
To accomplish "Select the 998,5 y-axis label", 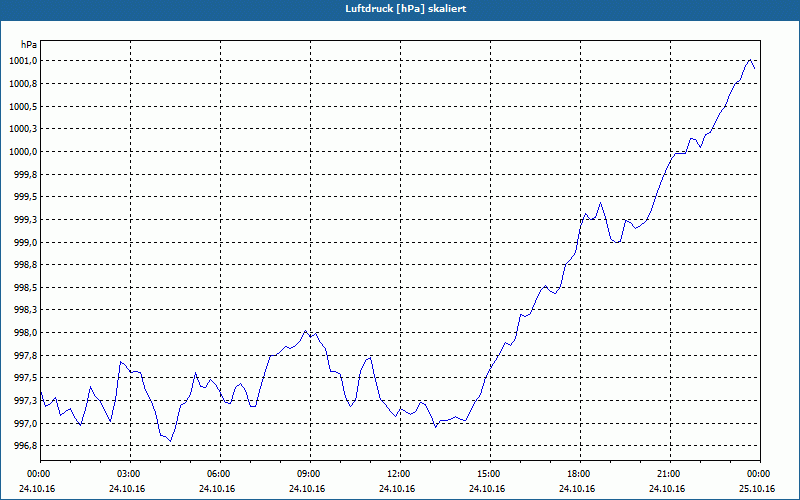I will coord(26,288).
